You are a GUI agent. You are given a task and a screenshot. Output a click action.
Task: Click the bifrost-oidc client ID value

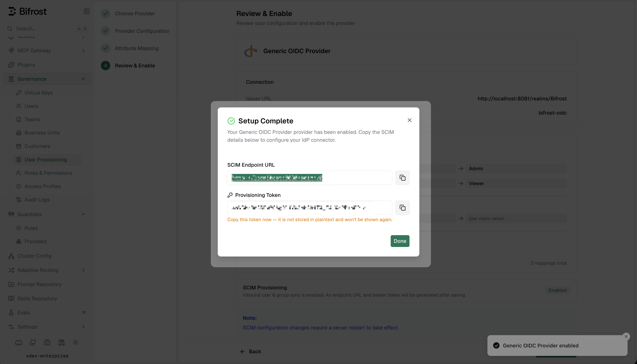pyautogui.click(x=553, y=113)
